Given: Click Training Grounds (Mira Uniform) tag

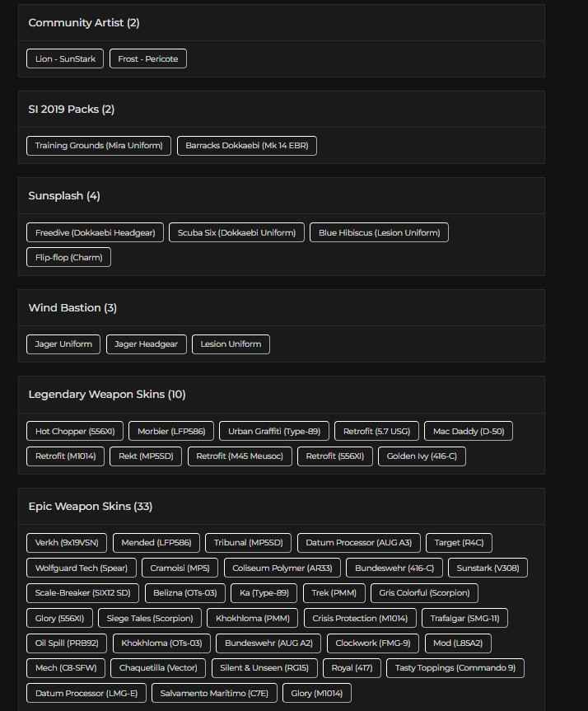Looking at the screenshot, I should coord(99,146).
